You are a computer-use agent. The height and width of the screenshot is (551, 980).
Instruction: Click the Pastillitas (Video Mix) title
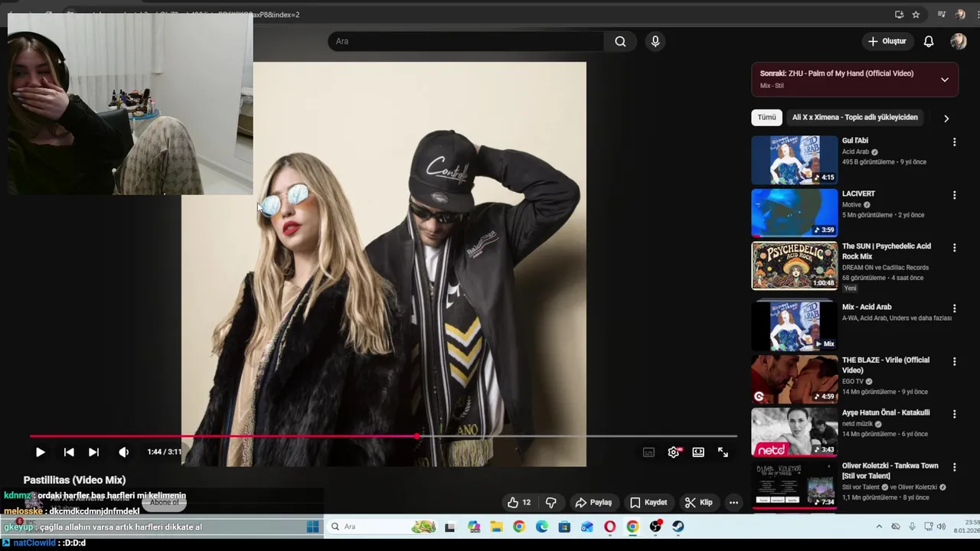tap(74, 480)
